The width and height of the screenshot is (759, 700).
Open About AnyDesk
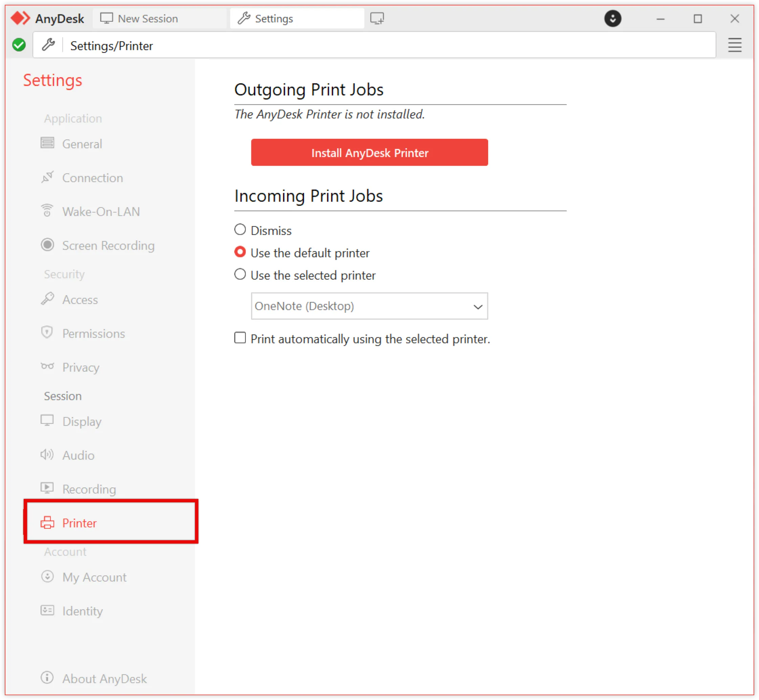point(104,678)
